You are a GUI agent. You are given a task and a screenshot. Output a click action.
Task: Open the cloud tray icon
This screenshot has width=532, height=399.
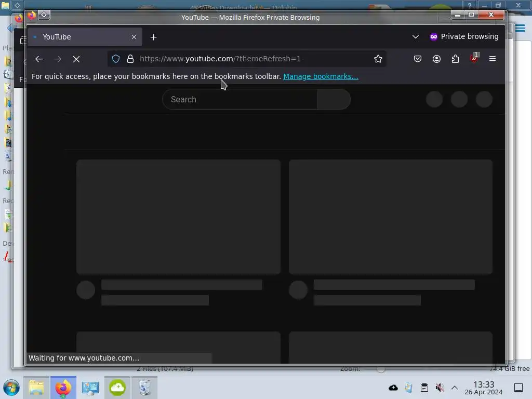[x=393, y=388]
